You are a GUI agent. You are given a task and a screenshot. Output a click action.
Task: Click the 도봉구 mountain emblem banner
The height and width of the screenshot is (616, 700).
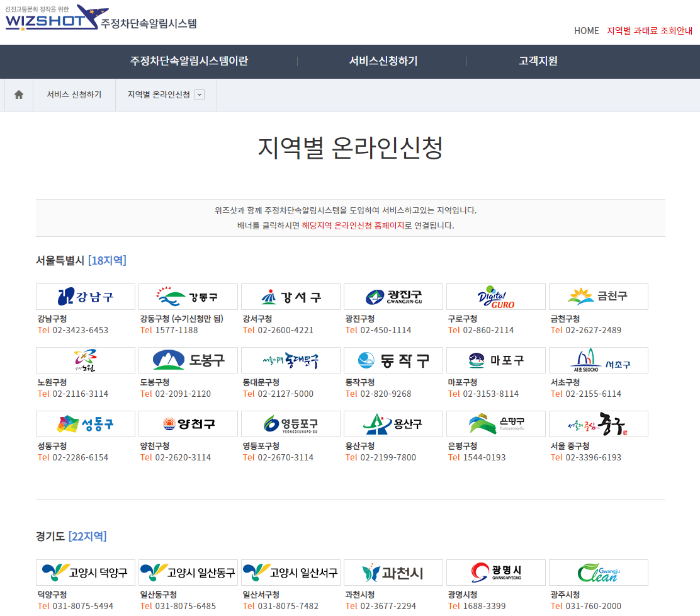(x=188, y=360)
